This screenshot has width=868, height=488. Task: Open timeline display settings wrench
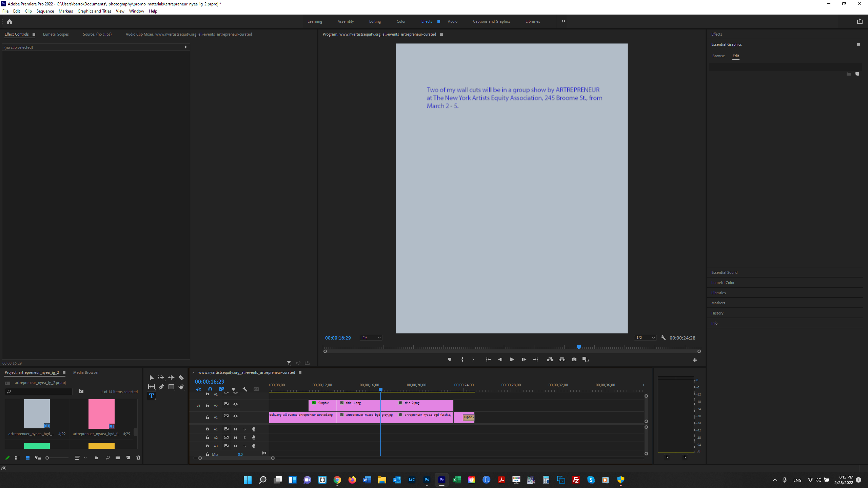245,389
